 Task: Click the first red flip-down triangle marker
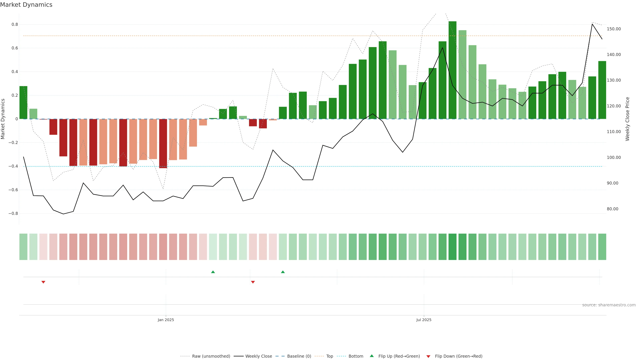(43, 282)
